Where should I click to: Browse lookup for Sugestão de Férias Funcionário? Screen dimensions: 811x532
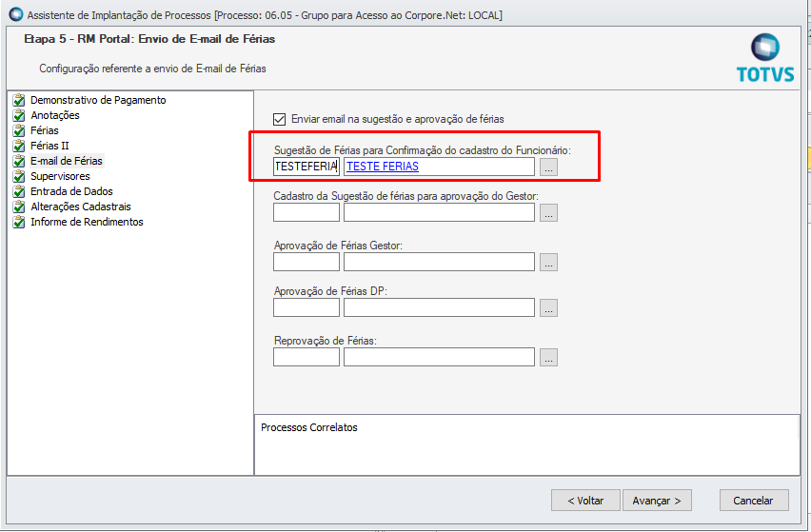[549, 167]
